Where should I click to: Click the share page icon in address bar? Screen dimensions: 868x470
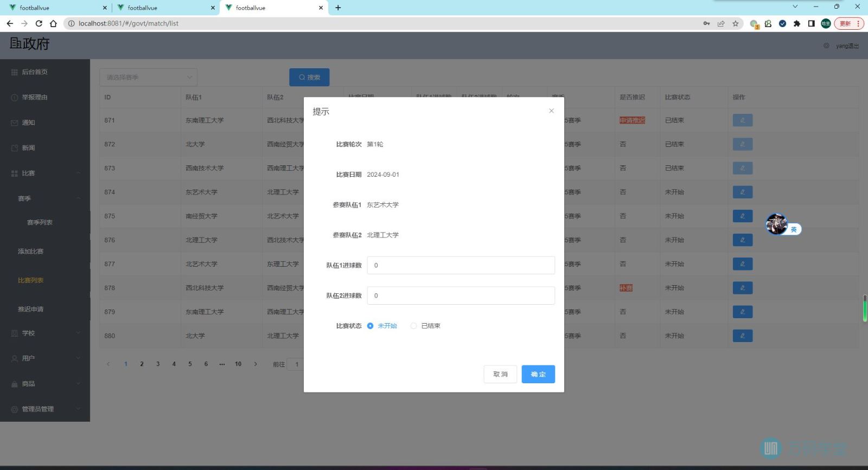[x=721, y=23]
